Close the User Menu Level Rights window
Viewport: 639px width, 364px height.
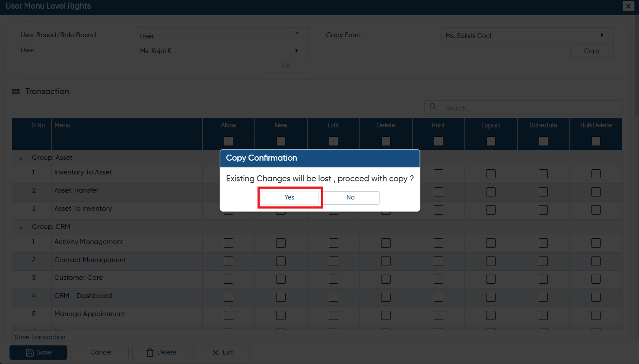628,6
